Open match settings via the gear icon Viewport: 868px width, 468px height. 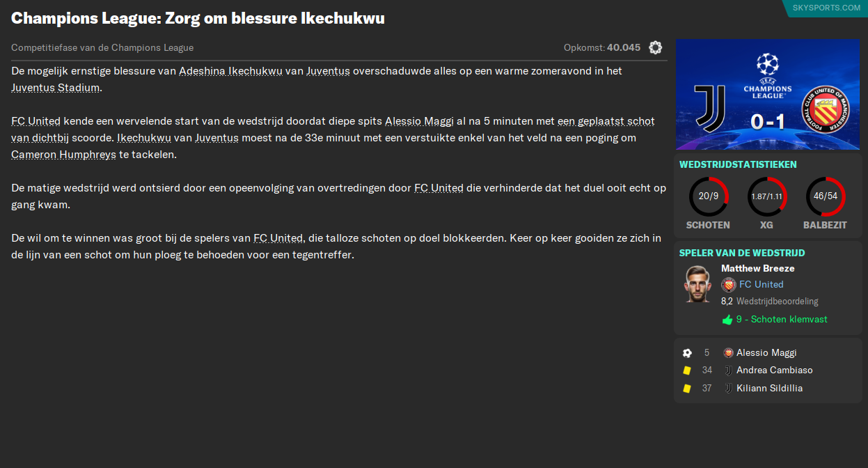pyautogui.click(x=655, y=48)
